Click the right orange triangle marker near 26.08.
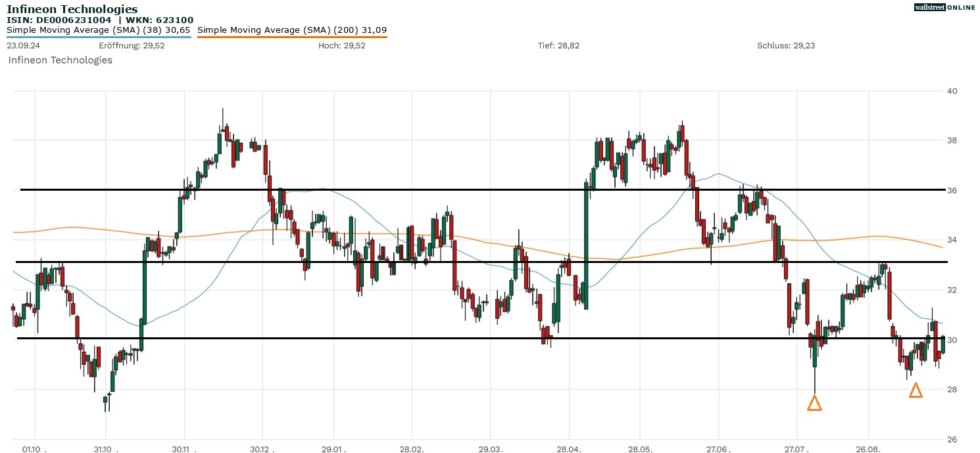This screenshot has height=453, width=980. point(916,391)
